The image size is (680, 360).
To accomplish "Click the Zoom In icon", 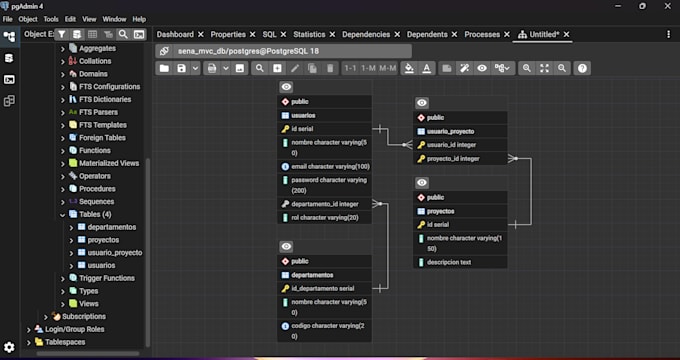I will 526,68.
